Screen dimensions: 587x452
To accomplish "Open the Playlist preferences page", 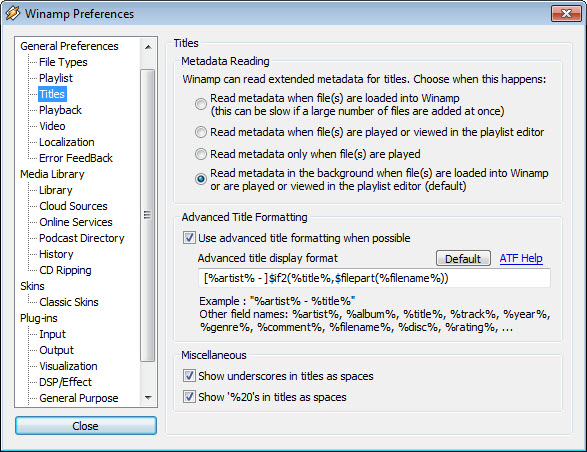I will point(56,78).
